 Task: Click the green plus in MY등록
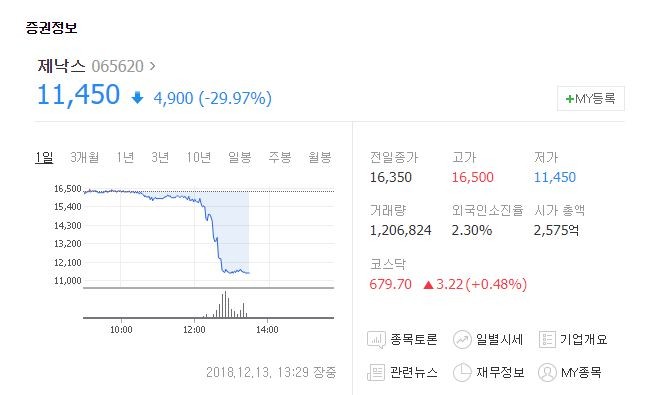pyautogui.click(x=570, y=99)
